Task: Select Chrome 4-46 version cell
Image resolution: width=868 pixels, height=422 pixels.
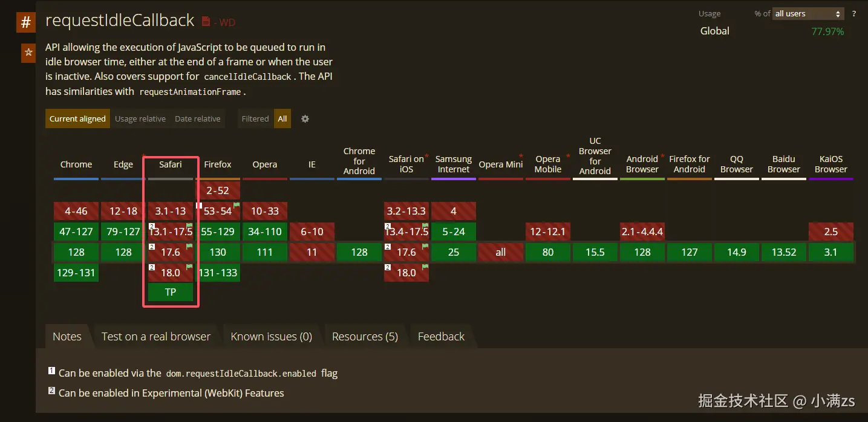Action: pos(76,211)
